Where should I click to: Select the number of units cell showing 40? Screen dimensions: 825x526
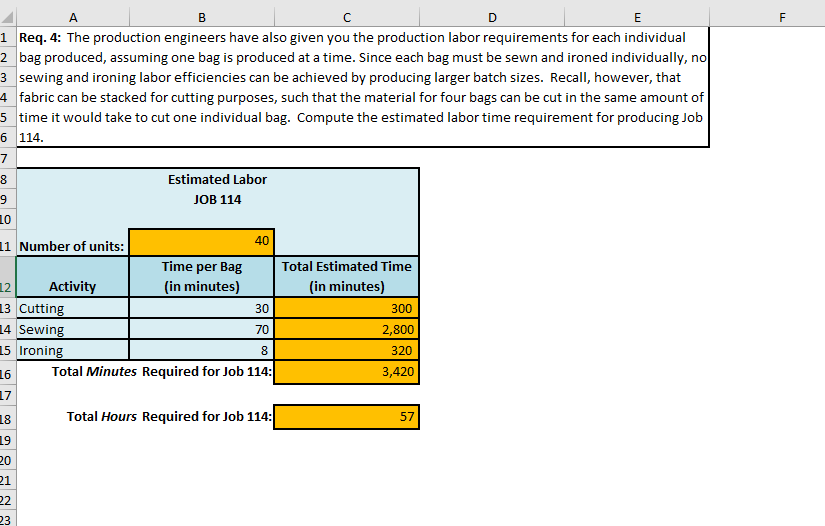point(202,242)
